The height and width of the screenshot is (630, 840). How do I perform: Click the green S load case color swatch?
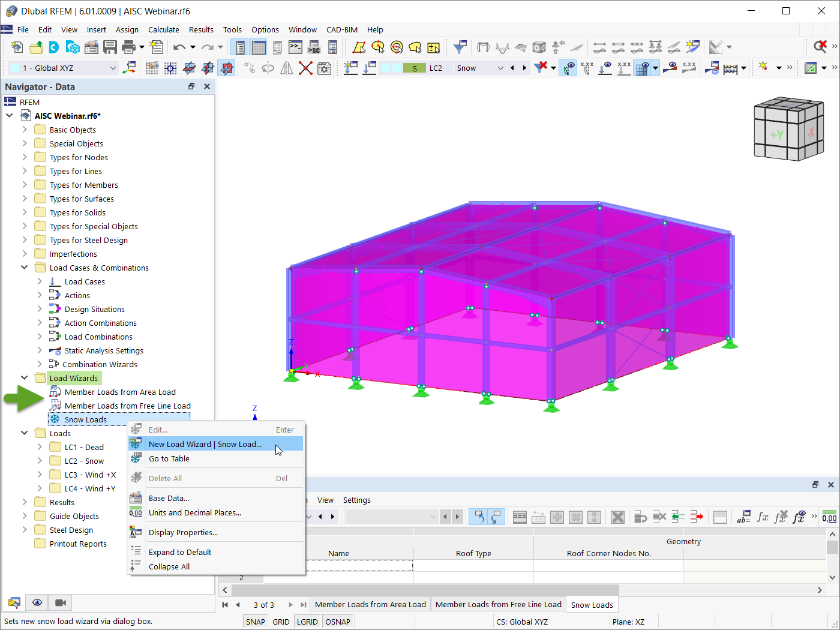pos(415,68)
